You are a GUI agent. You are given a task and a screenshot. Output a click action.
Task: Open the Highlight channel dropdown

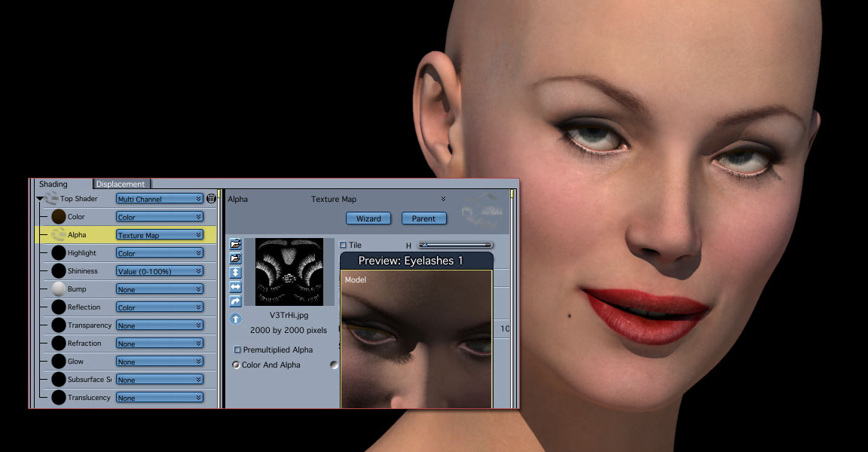[160, 253]
